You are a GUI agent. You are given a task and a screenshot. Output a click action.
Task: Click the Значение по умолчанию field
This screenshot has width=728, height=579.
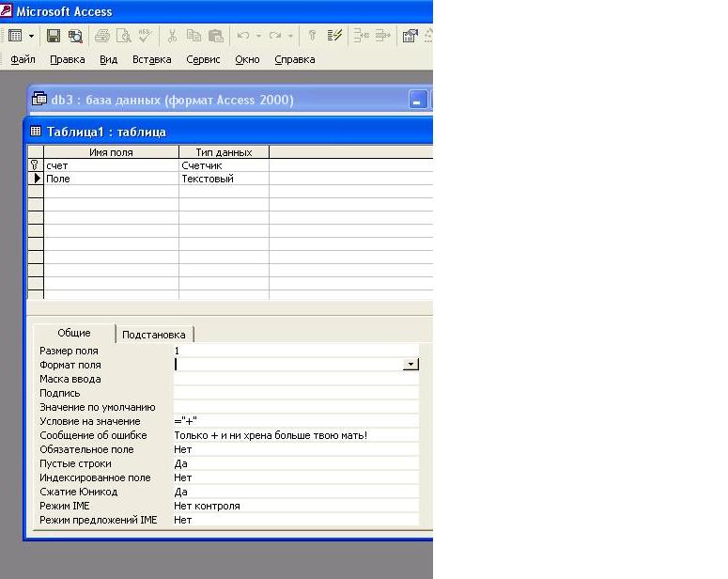pos(296,407)
